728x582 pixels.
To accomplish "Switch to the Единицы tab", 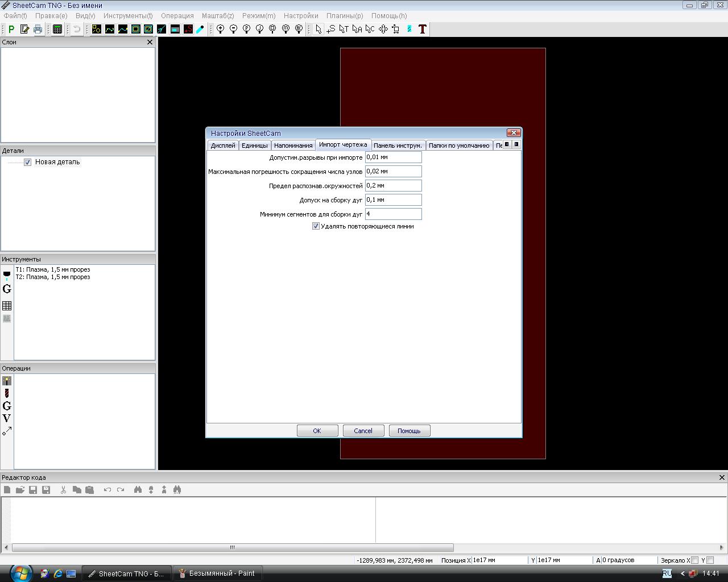I will pyautogui.click(x=255, y=145).
